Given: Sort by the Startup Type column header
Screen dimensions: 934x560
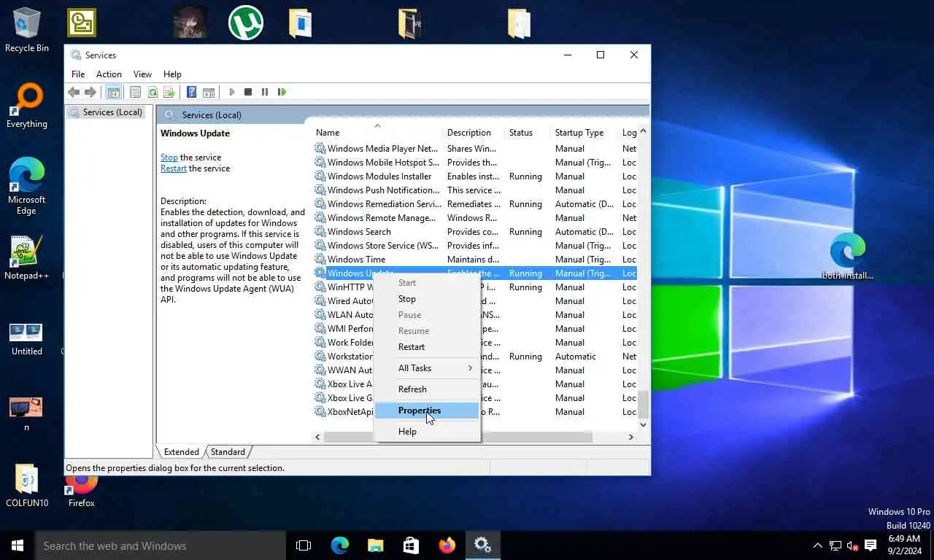Looking at the screenshot, I should tap(584, 133).
